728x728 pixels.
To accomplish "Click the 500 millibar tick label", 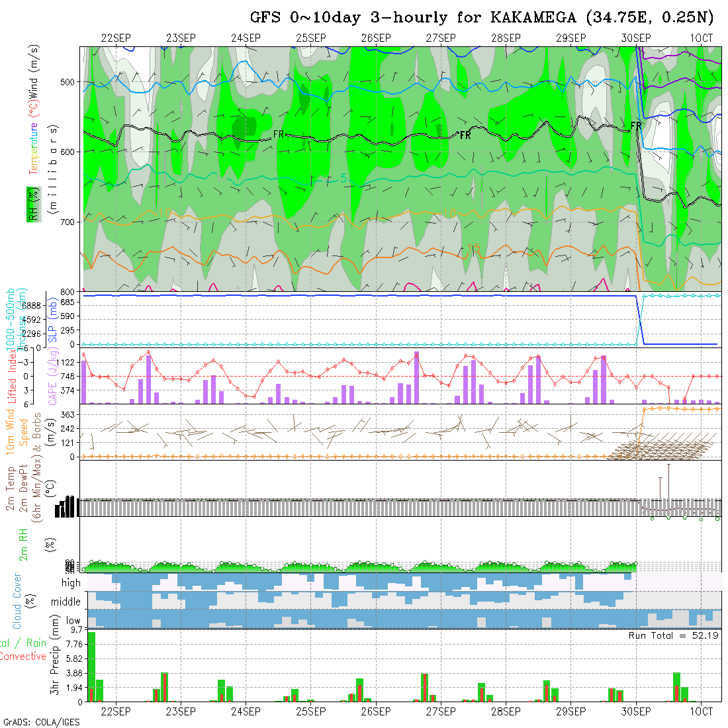I will (69, 82).
